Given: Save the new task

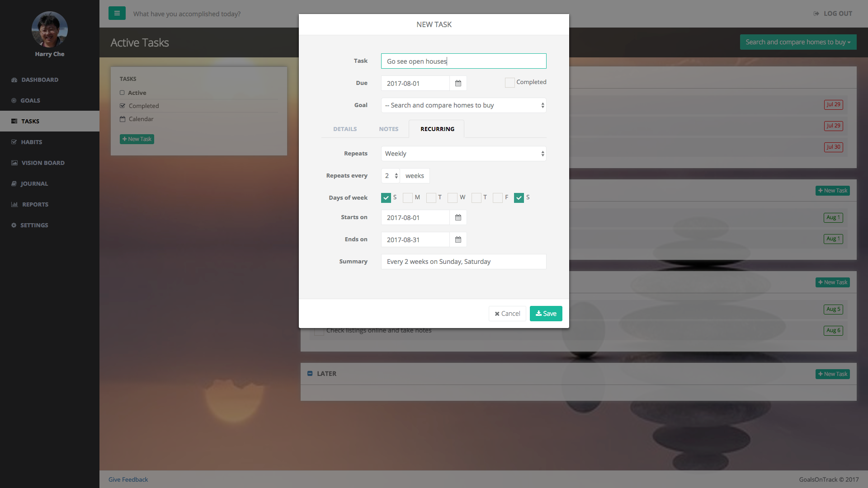Looking at the screenshot, I should [x=546, y=314].
